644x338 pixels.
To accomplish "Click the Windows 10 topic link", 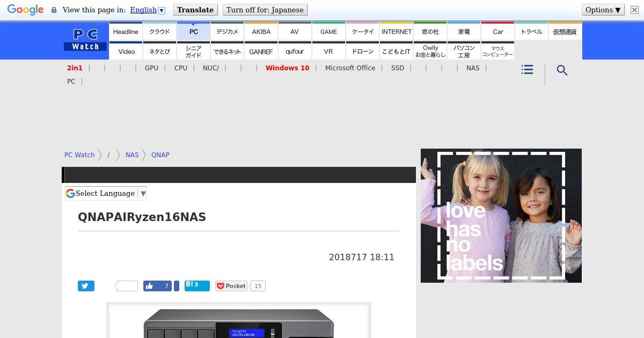I will coord(287,68).
